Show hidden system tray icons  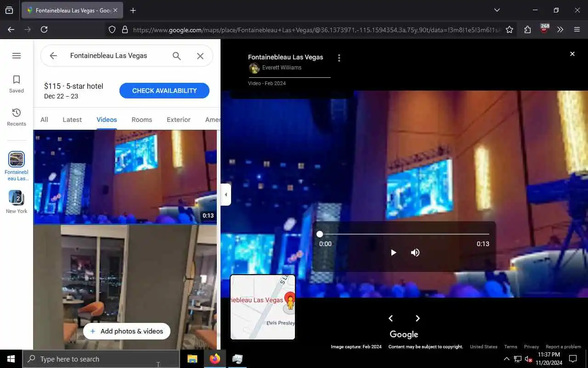click(x=506, y=359)
